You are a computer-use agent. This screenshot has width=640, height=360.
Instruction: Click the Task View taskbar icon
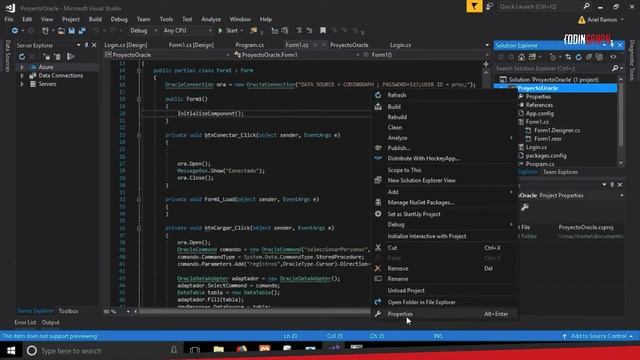[195, 350]
